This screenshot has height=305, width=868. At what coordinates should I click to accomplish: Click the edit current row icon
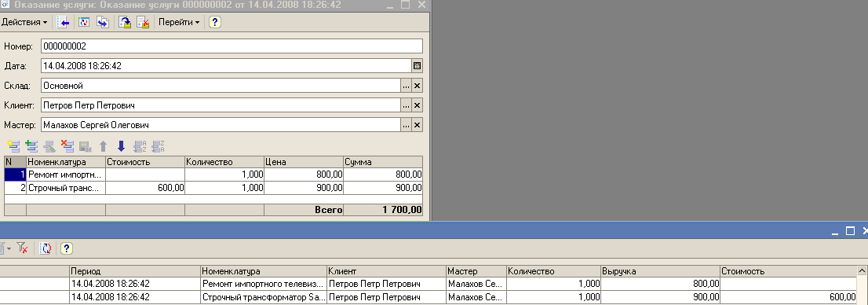(x=49, y=146)
